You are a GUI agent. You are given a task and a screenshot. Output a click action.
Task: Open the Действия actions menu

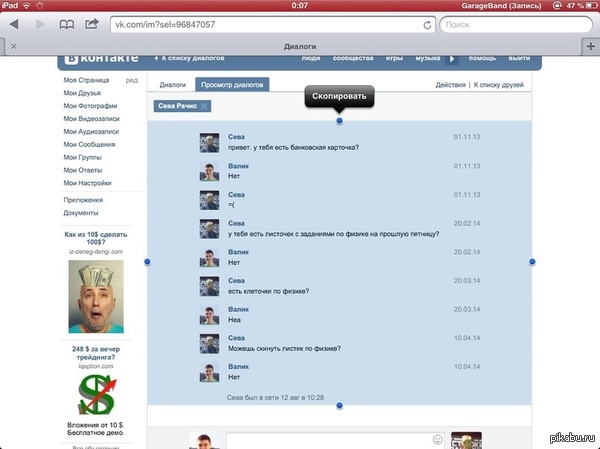[450, 85]
